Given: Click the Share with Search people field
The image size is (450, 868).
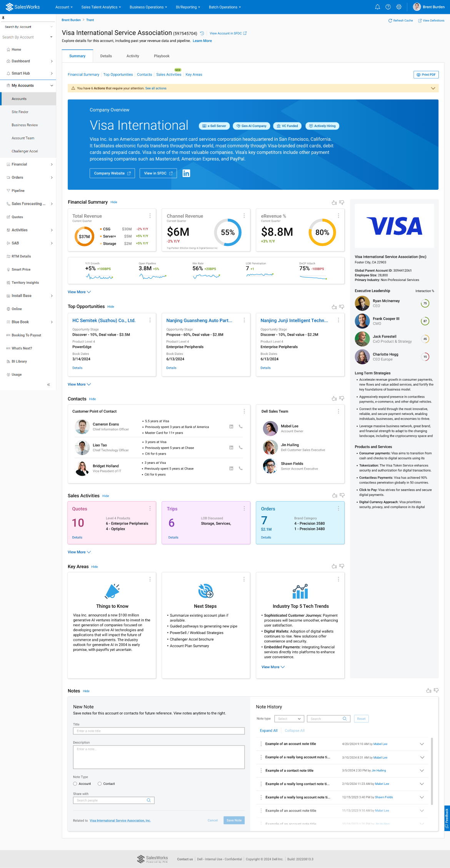Looking at the screenshot, I should pyautogui.click(x=114, y=800).
